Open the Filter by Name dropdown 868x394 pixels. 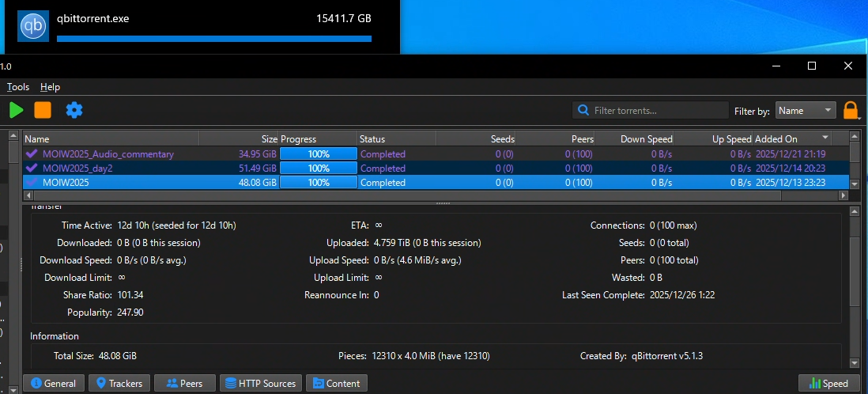click(806, 110)
